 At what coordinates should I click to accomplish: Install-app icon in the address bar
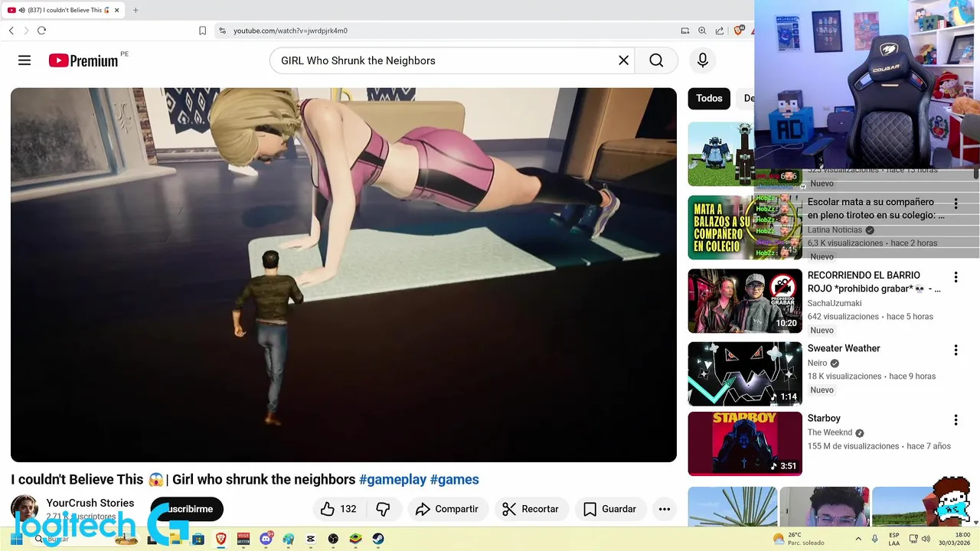(685, 31)
